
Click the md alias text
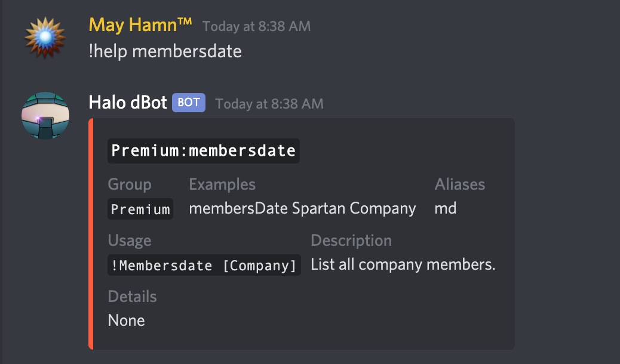[x=446, y=208]
